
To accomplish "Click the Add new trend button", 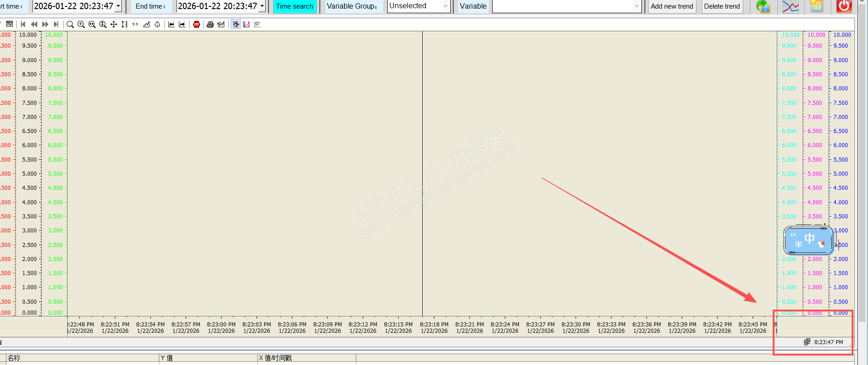I will tap(672, 6).
